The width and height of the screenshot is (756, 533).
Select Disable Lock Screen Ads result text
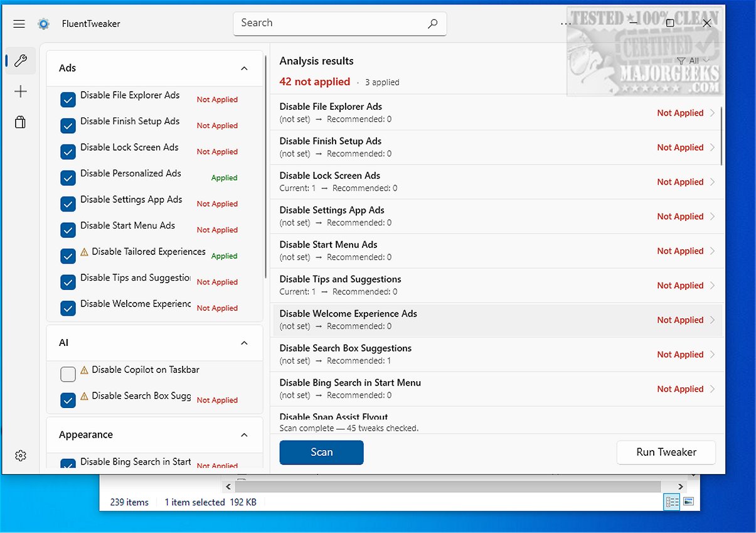(x=330, y=176)
